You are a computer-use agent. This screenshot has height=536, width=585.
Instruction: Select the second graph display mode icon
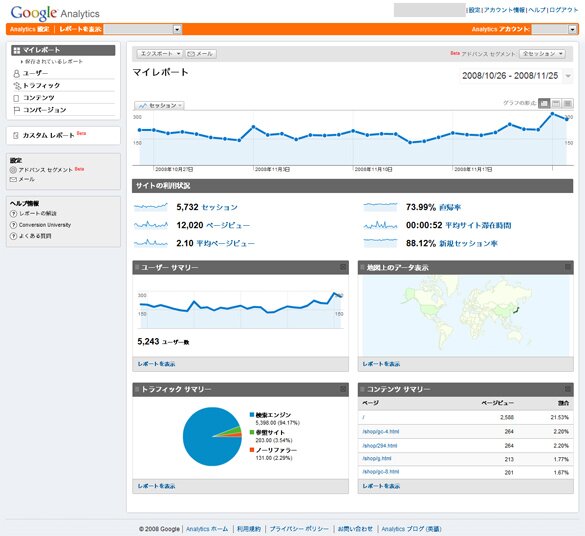pos(556,103)
